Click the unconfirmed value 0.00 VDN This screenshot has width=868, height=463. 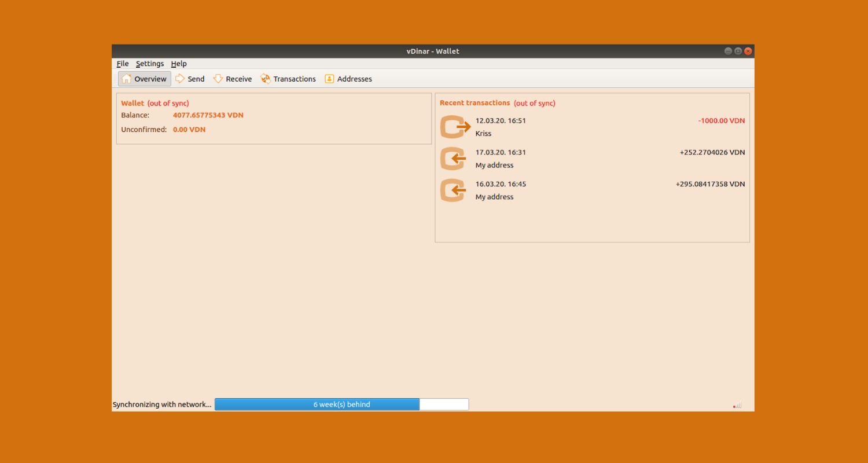point(189,130)
